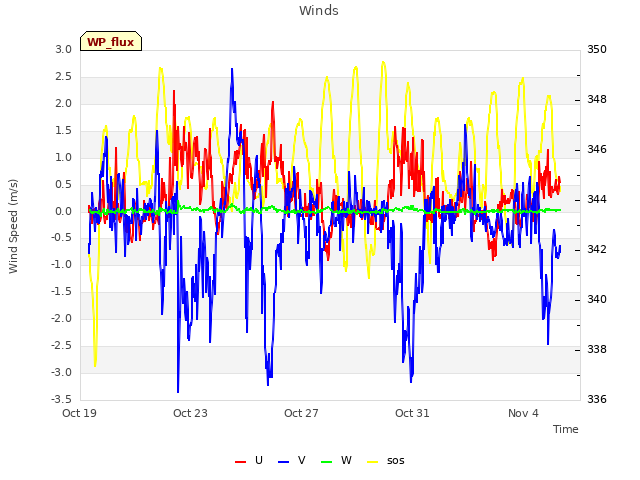Click the -2.5 left axis value
This screenshot has height=480, width=640.
click(x=62, y=345)
